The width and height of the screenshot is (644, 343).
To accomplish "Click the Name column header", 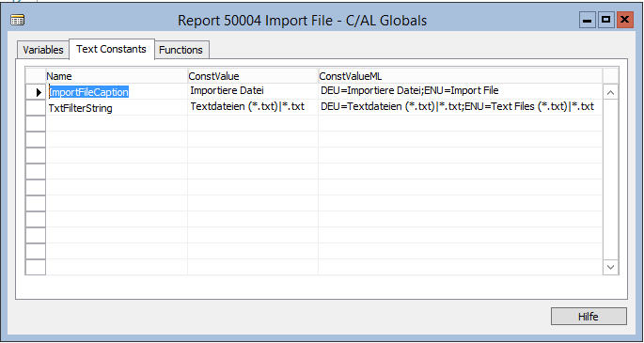I will tap(117, 76).
